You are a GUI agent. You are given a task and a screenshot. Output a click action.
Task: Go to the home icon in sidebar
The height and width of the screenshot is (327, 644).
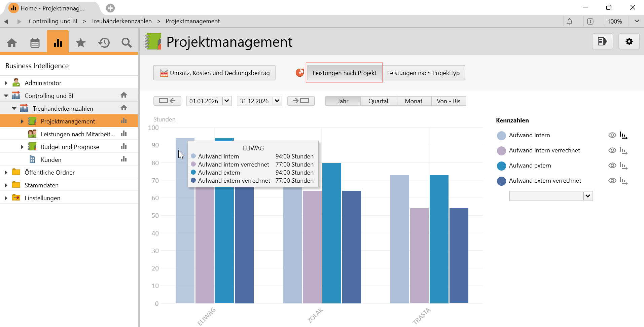pyautogui.click(x=12, y=43)
